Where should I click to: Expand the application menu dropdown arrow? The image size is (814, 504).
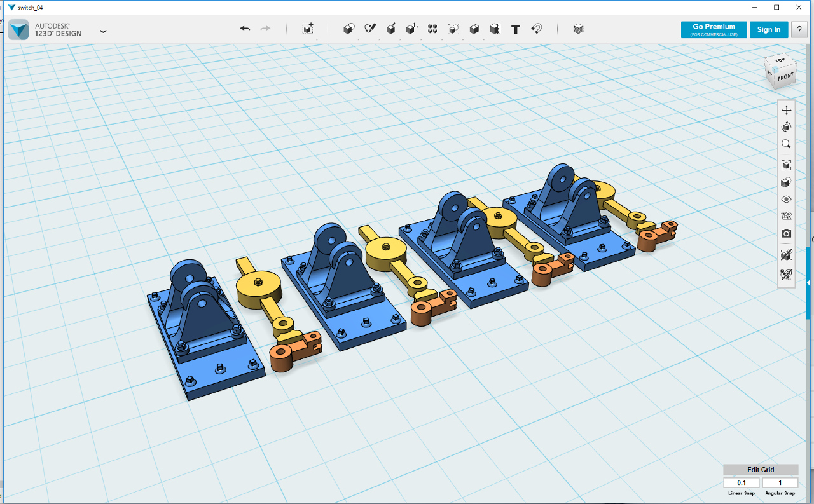[x=103, y=31]
